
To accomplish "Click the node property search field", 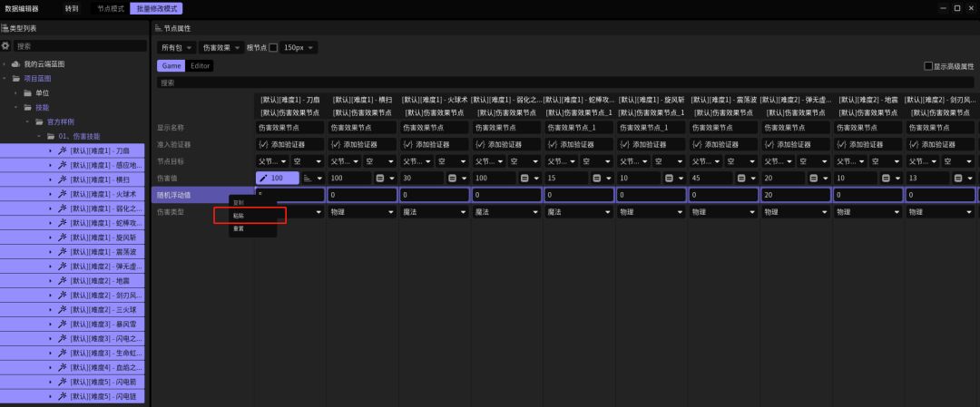I will point(563,82).
